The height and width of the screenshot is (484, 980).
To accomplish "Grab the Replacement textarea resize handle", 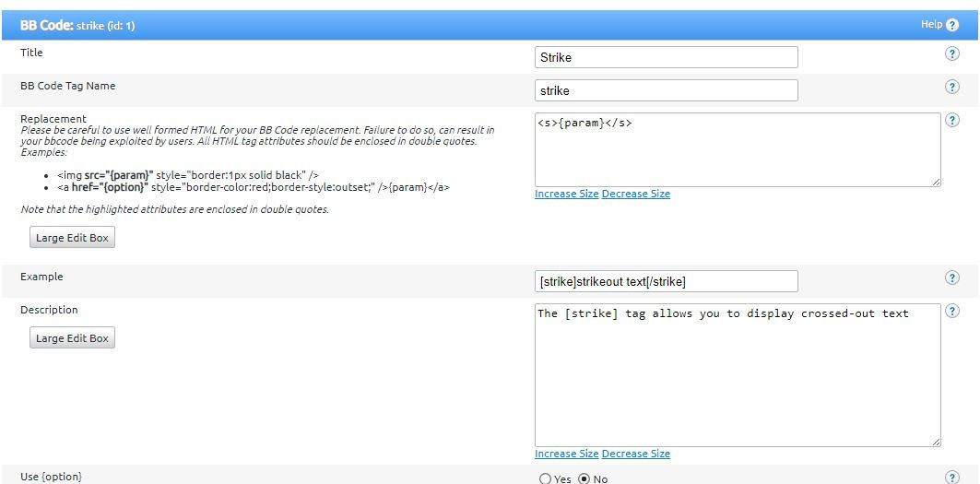I will [x=936, y=182].
